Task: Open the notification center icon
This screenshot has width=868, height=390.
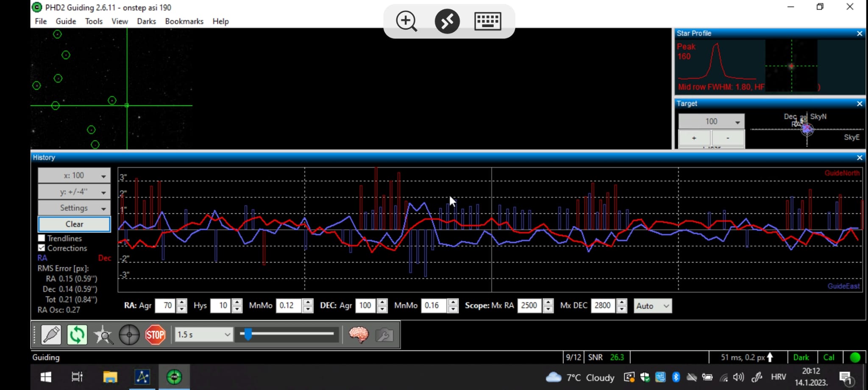Action: 846,378
